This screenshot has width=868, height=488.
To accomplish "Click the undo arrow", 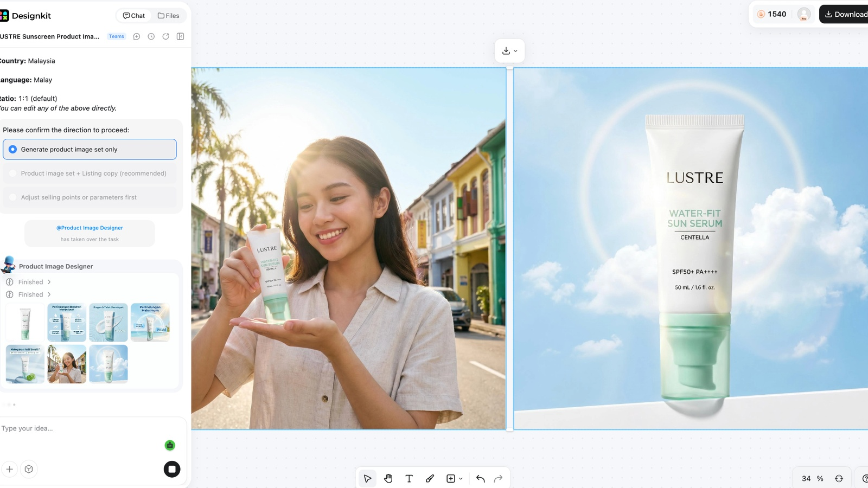I will pos(480,478).
